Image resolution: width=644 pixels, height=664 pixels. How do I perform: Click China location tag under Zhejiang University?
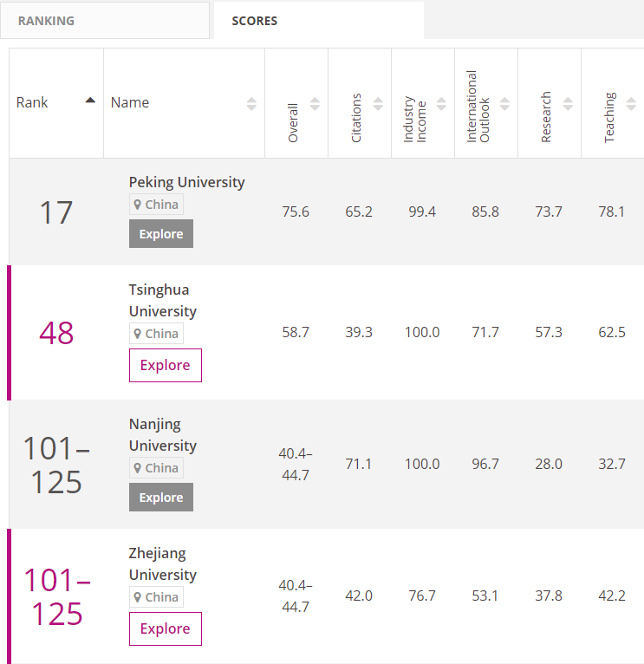(156, 597)
